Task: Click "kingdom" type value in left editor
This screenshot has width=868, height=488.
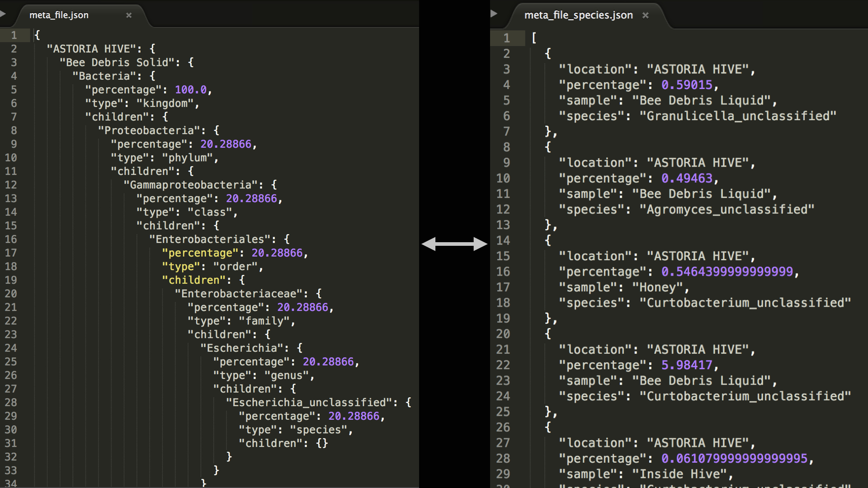Action: click(165, 103)
